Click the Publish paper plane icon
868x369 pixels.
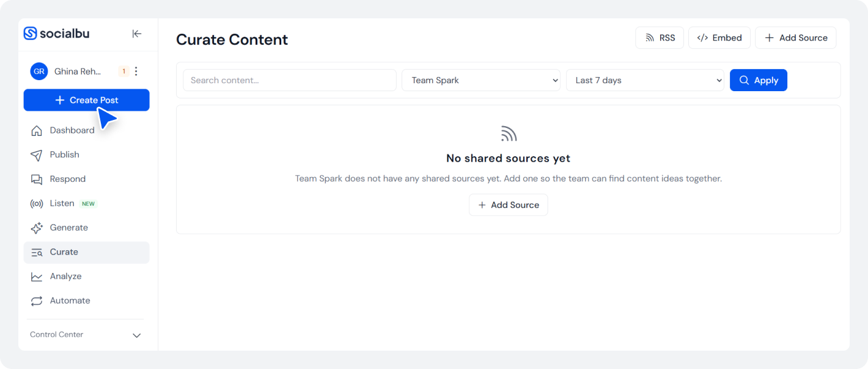click(37, 155)
